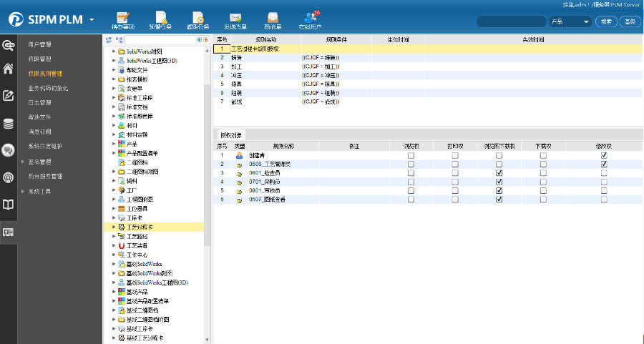Open 待办事项 in the top toolbar
Screen dimensions: 644x344
[x=123, y=18]
